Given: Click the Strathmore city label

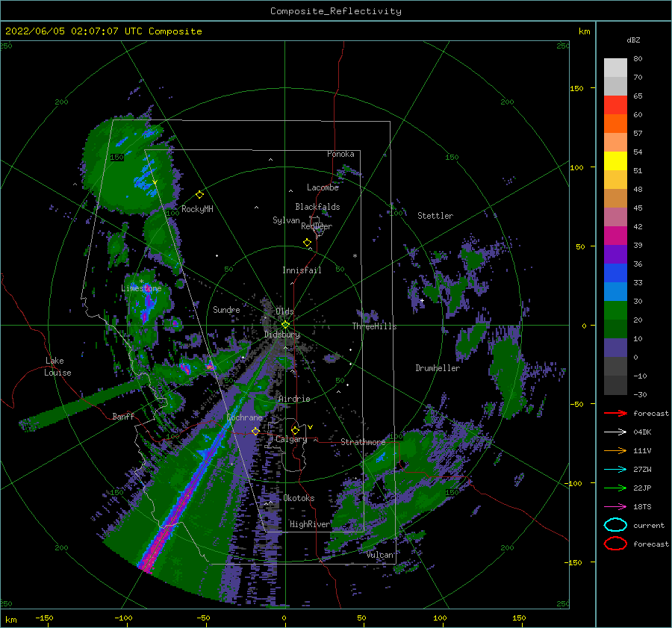Looking at the screenshot, I should 363,442.
